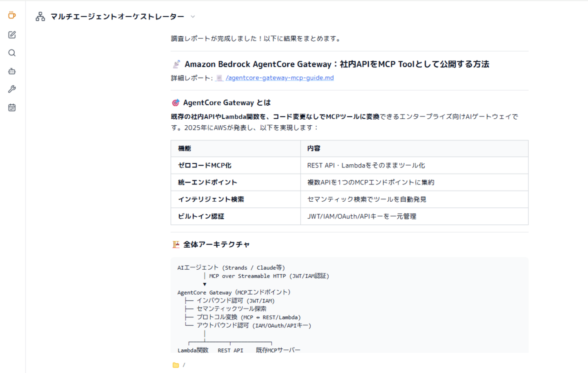Viewport: 588px width, 373px height.
Task: Click the 'AgentCore Gateway (MCPエンドポイント)' code line
Action: click(x=234, y=293)
